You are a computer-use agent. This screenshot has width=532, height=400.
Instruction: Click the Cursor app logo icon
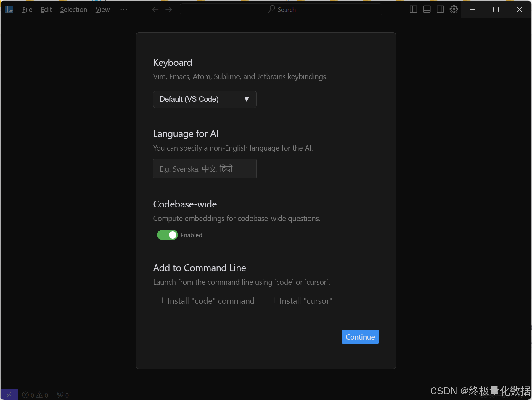tap(9, 9)
